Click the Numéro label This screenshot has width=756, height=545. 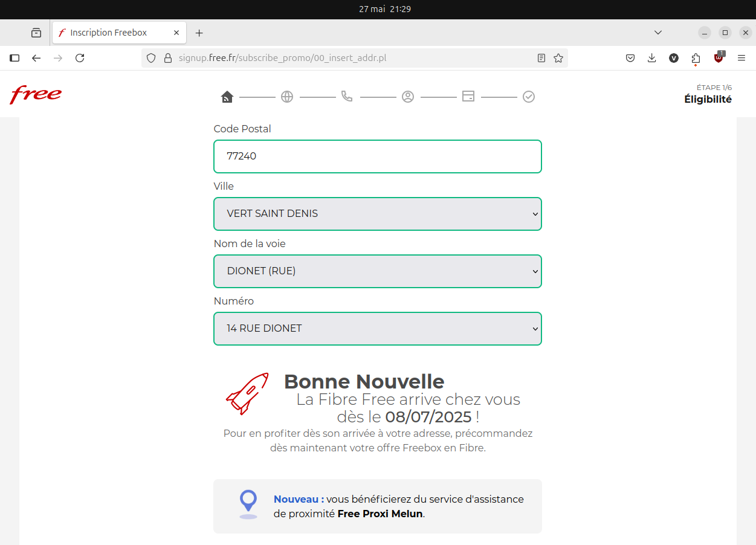tap(234, 301)
